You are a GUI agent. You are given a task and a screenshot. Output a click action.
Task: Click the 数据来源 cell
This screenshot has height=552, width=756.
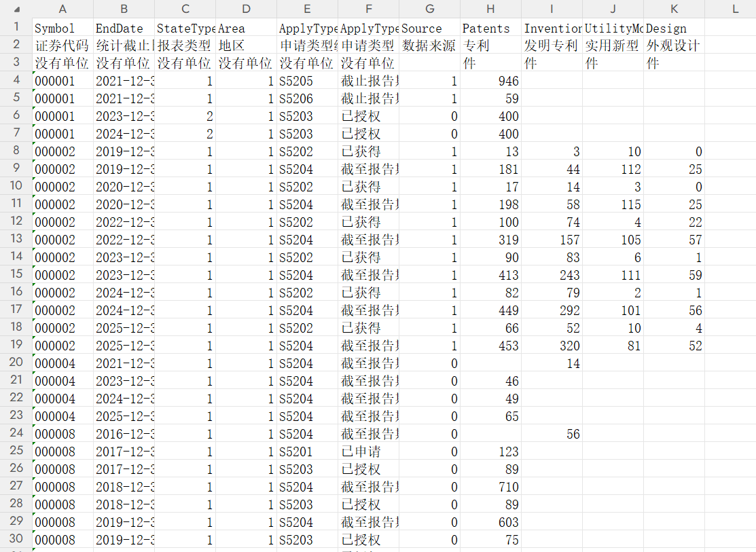coord(429,45)
